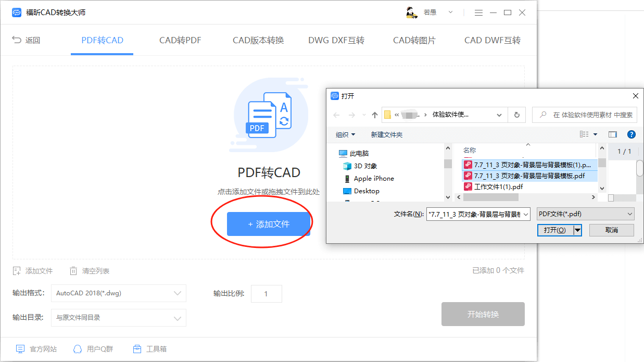Expand the view options dropdown arrow
The width and height of the screenshot is (644, 362).
pyautogui.click(x=596, y=134)
